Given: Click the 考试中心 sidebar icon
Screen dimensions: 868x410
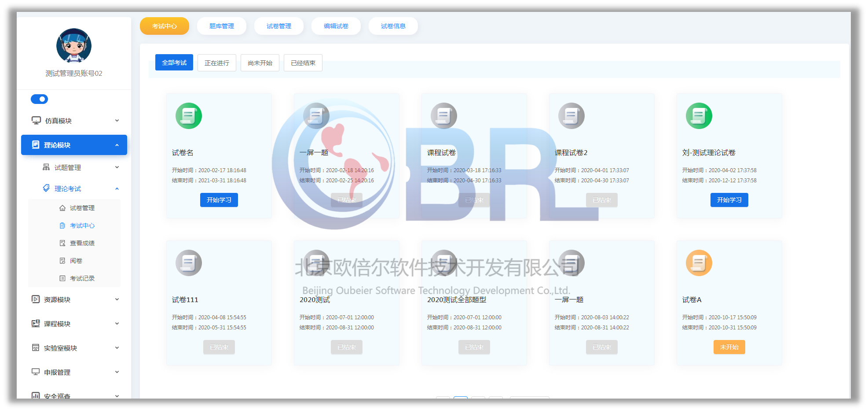Looking at the screenshot, I should (62, 225).
